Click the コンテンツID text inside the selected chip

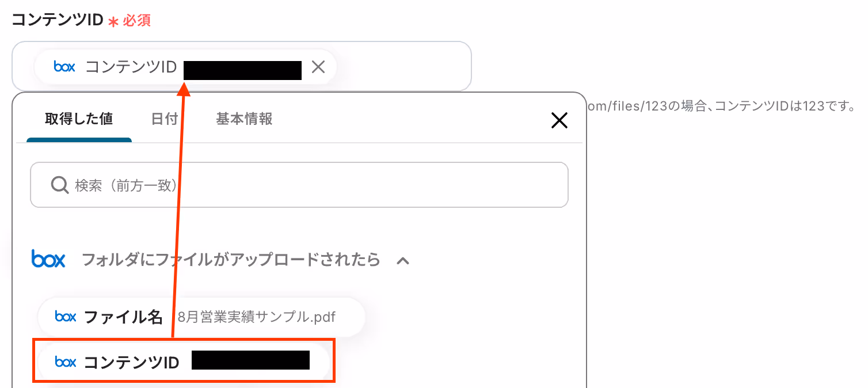[131, 67]
